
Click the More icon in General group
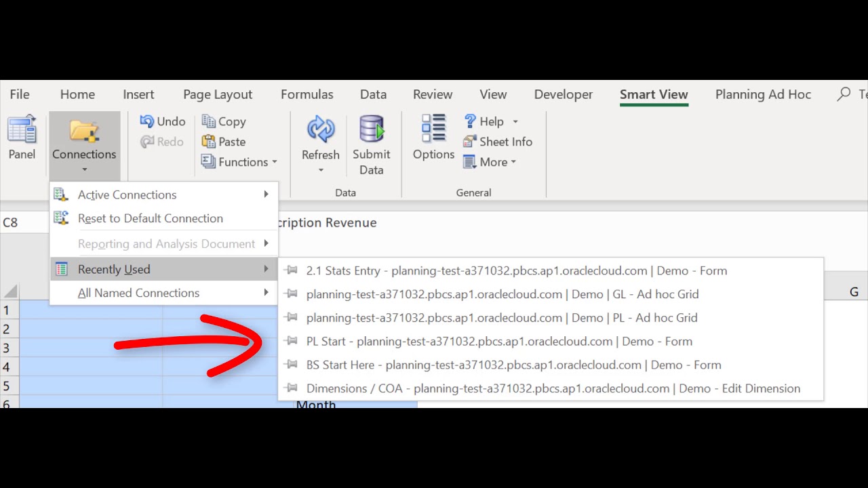tap(470, 162)
